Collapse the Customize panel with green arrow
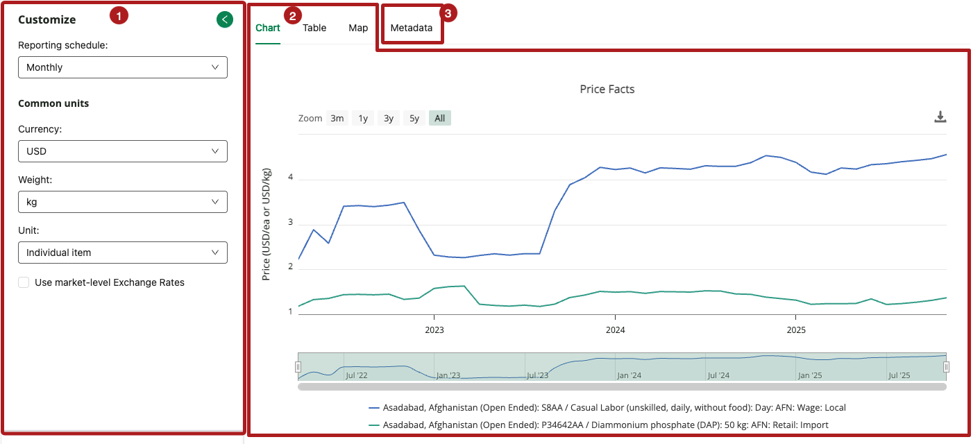Screen dimensions: 980x444 click(x=224, y=19)
